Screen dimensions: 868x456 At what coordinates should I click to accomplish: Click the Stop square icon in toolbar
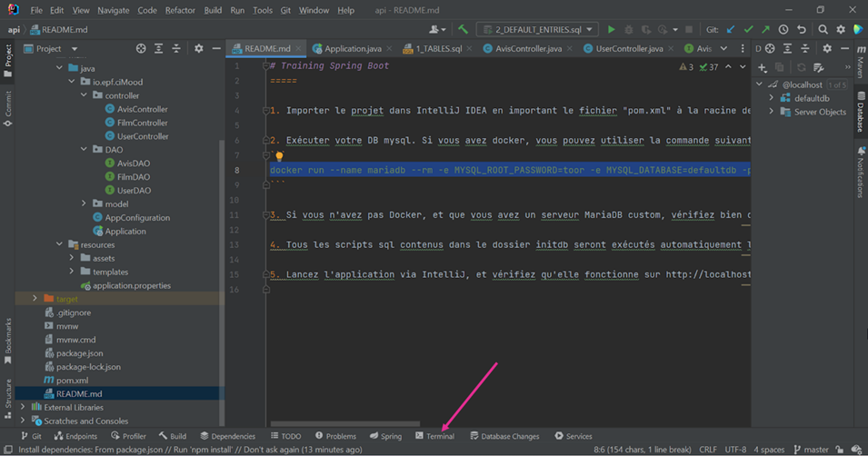[x=689, y=29]
